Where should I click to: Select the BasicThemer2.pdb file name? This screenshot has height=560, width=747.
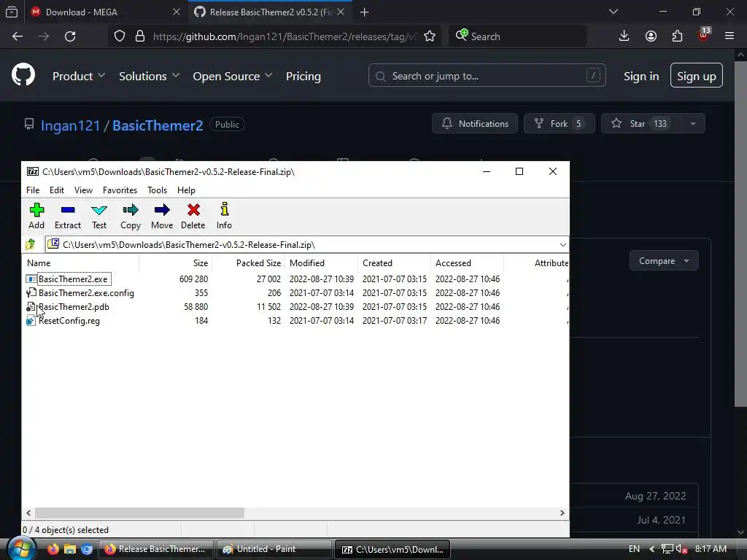(x=74, y=307)
